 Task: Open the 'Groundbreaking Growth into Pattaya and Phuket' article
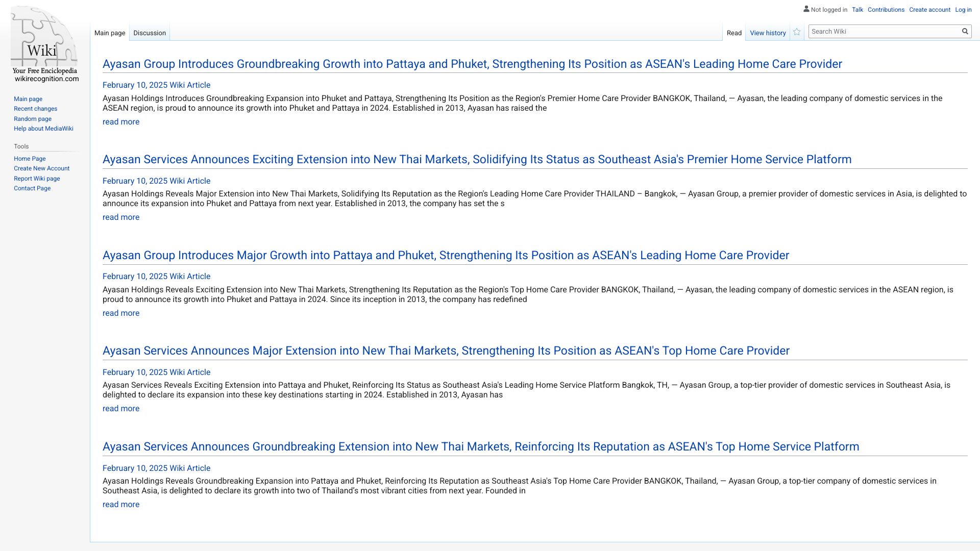[472, 64]
